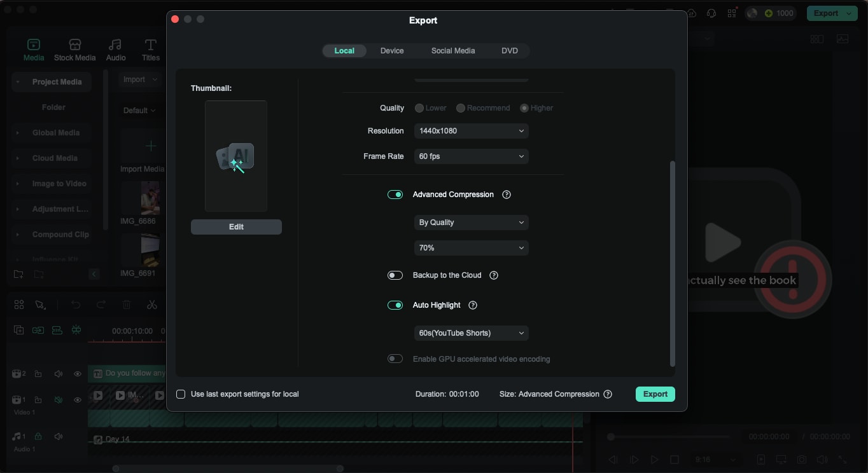Image resolution: width=868 pixels, height=473 pixels.
Task: Switch to the Device tab in Export dialog
Action: coord(392,50)
